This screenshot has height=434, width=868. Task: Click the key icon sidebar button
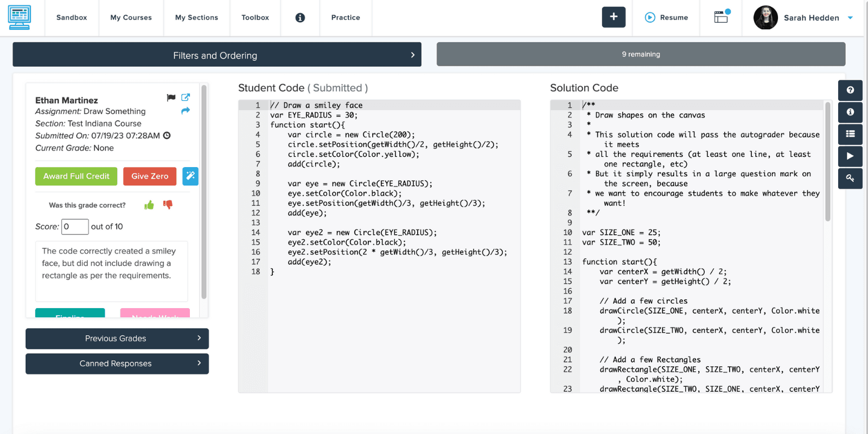click(850, 178)
